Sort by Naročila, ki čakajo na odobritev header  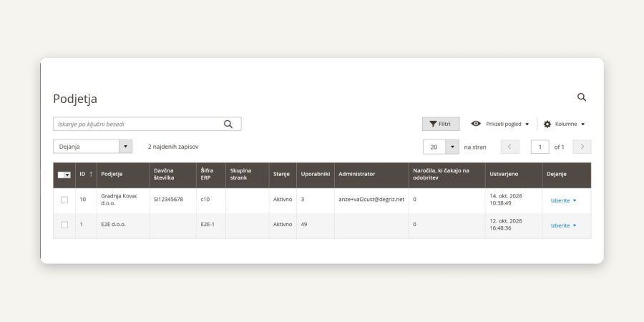click(x=447, y=174)
